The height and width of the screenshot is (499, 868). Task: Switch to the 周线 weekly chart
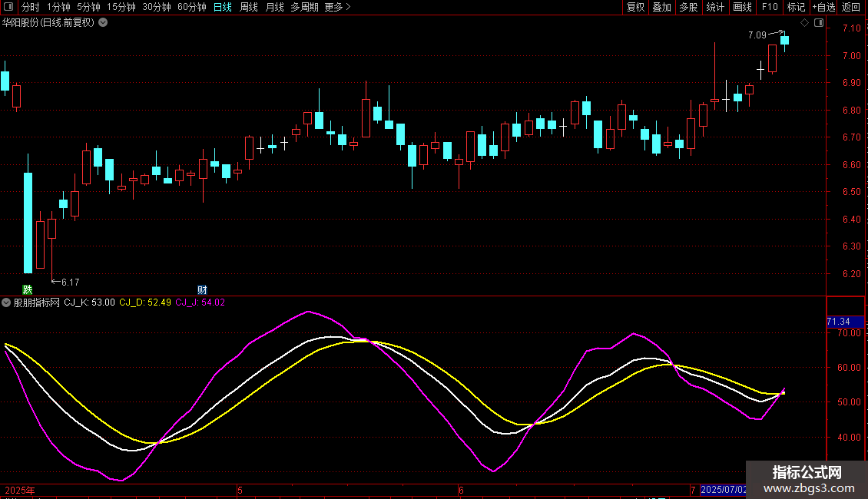coord(249,7)
